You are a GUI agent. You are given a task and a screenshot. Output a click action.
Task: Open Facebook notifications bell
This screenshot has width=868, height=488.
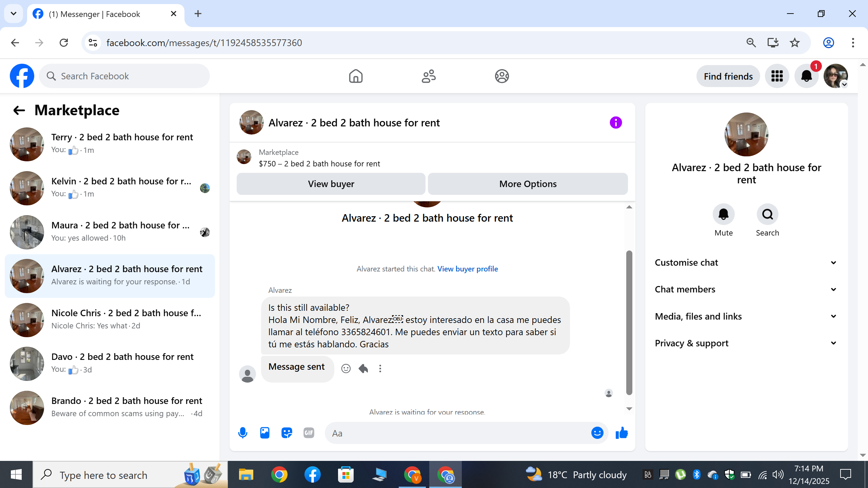806,76
